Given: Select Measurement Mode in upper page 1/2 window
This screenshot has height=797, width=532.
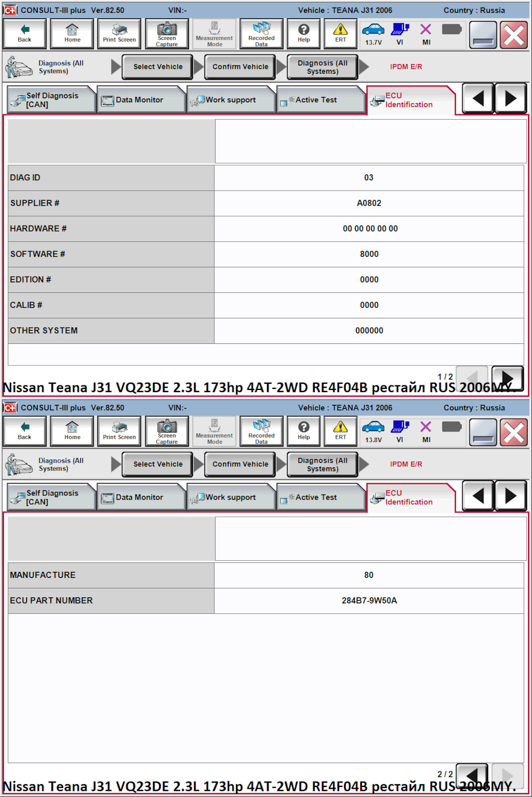Looking at the screenshot, I should [214, 33].
